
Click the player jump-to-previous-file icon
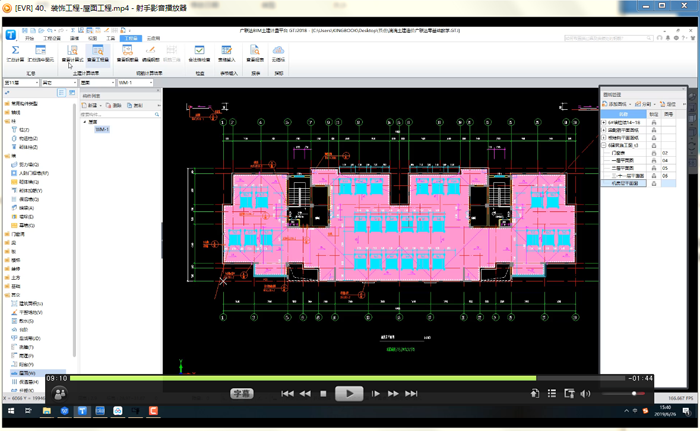(287, 393)
